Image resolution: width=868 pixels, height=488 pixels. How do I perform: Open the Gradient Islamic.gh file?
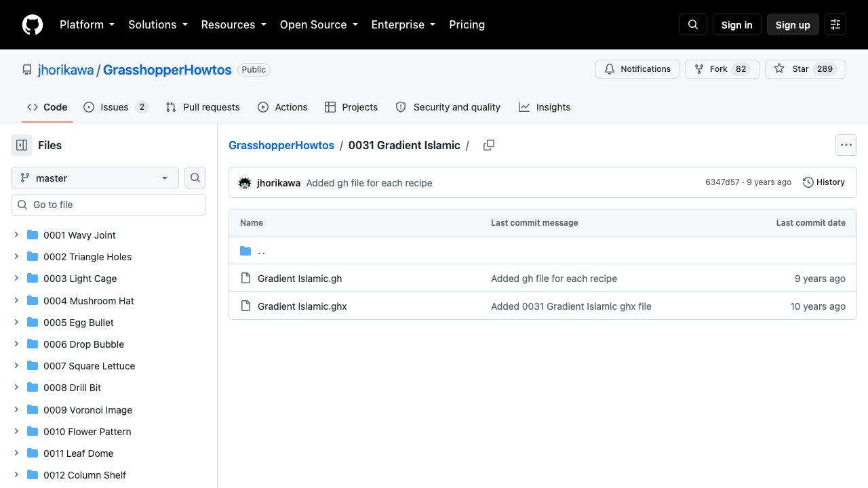300,278
